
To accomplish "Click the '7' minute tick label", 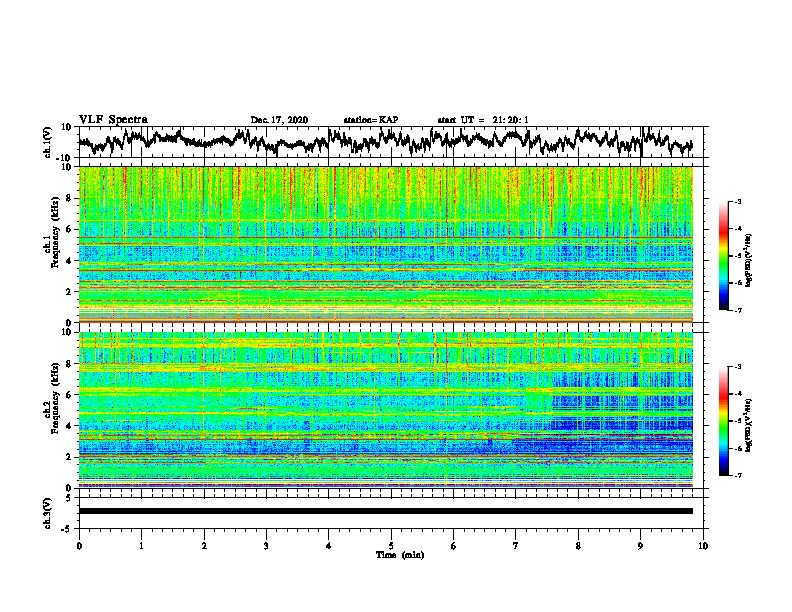I will [x=516, y=546].
